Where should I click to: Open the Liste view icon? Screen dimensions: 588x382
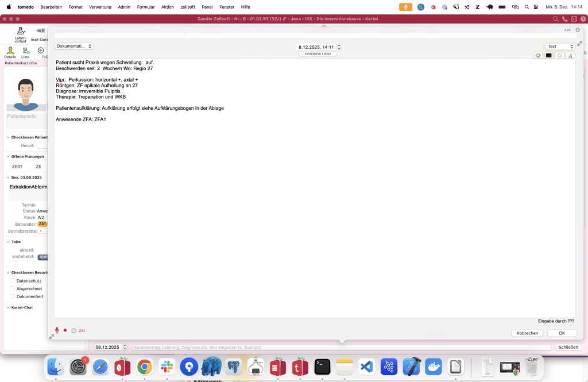click(25, 52)
